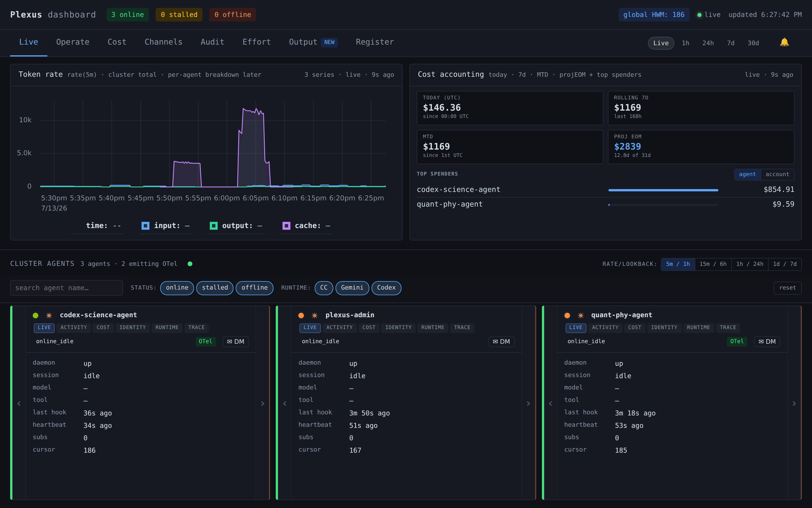
Task: Click codex-science-agent spend bar
Action: [x=663, y=190]
